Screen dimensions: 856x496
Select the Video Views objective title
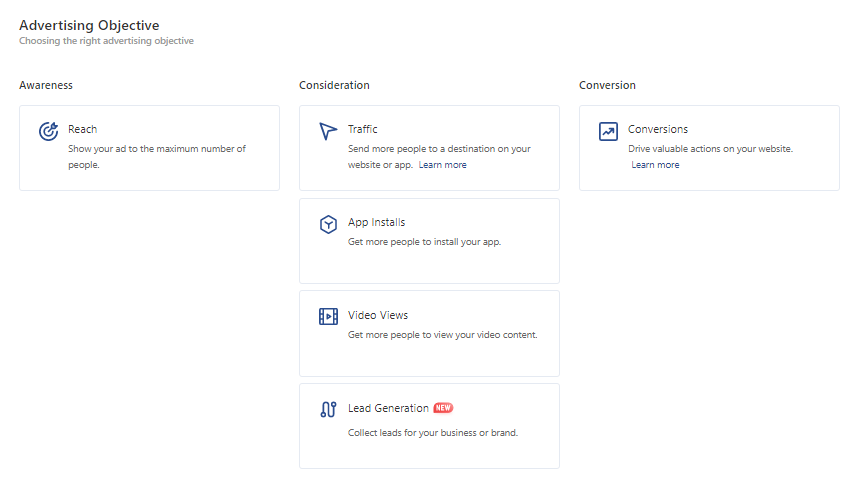tap(378, 315)
